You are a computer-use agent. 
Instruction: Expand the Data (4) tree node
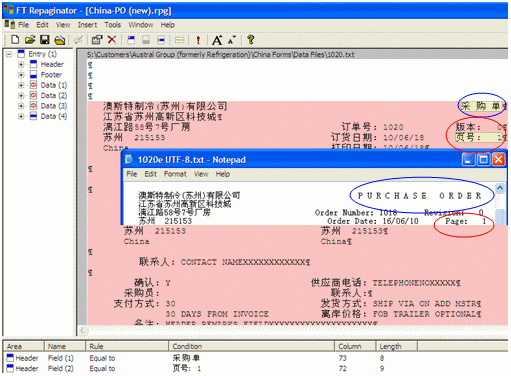21,116
